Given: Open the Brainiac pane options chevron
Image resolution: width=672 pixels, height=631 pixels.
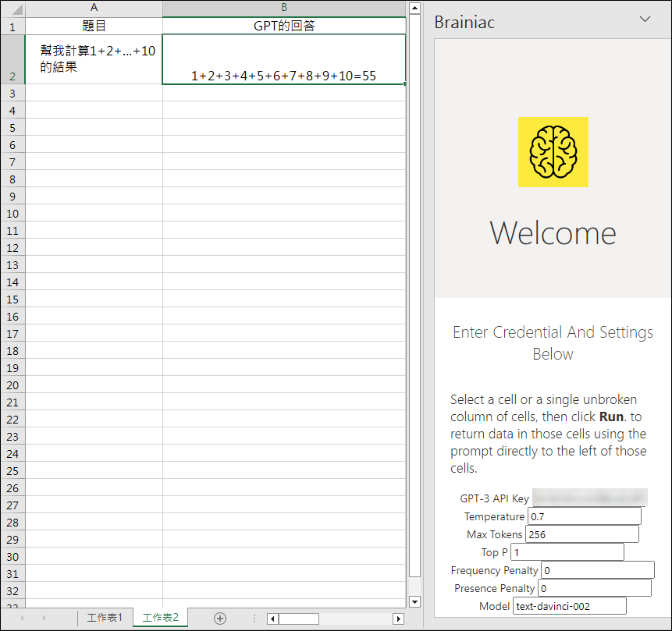Looking at the screenshot, I should tap(645, 19).
